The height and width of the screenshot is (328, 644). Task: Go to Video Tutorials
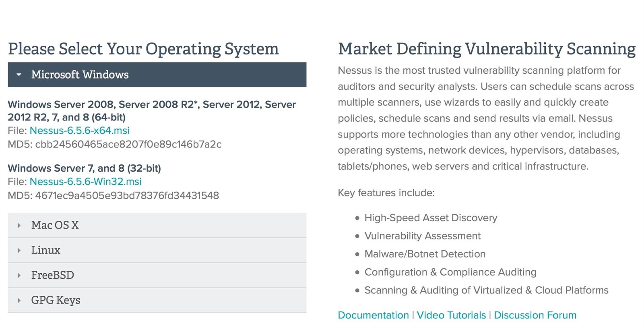pyautogui.click(x=451, y=315)
